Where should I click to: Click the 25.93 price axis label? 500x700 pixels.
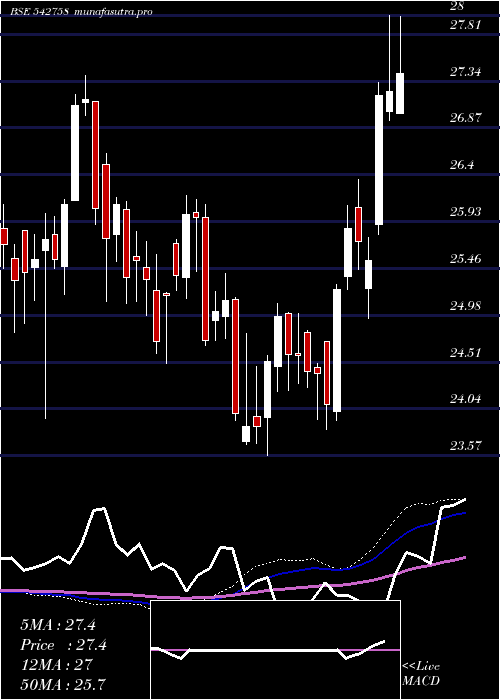pos(466,212)
